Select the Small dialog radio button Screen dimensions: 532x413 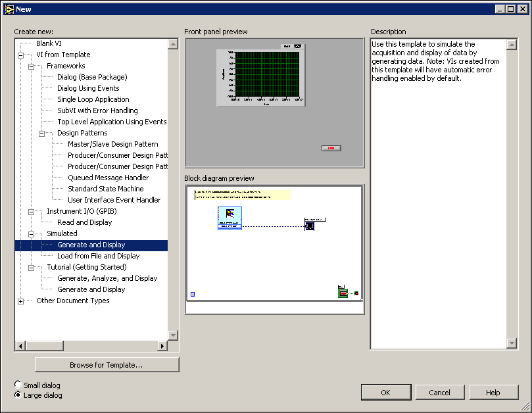click(18, 385)
